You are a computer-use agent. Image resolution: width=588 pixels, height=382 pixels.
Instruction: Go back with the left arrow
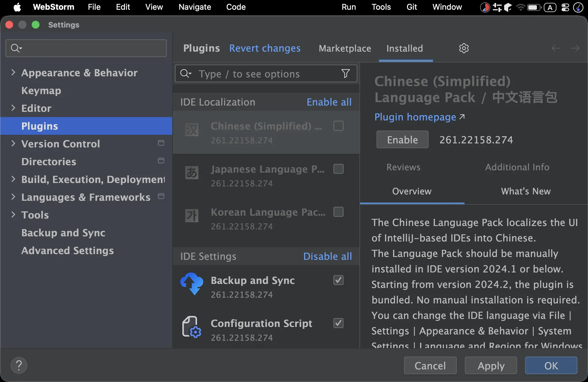coord(556,48)
